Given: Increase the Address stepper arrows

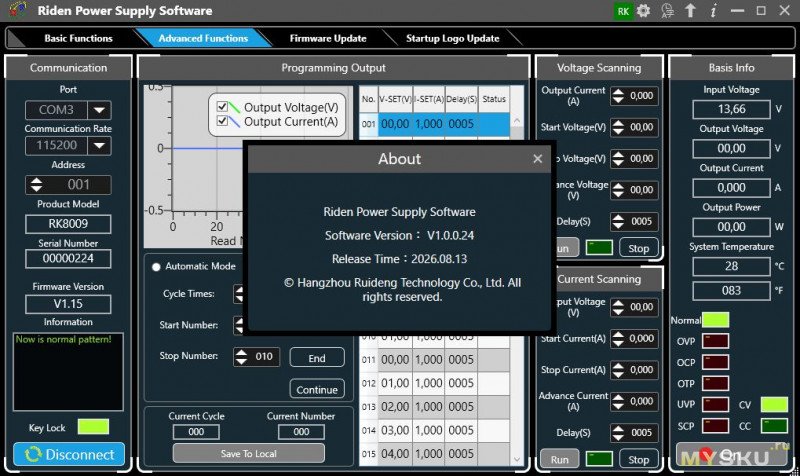Looking at the screenshot, I should (x=36, y=181).
